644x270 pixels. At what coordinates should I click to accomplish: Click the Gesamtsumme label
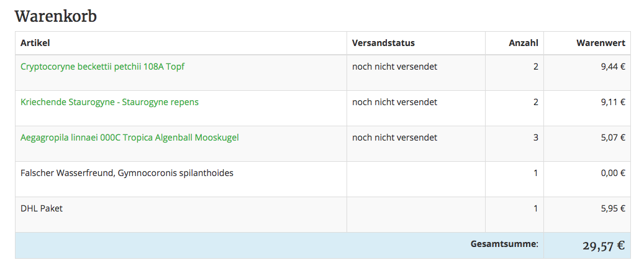pos(504,244)
